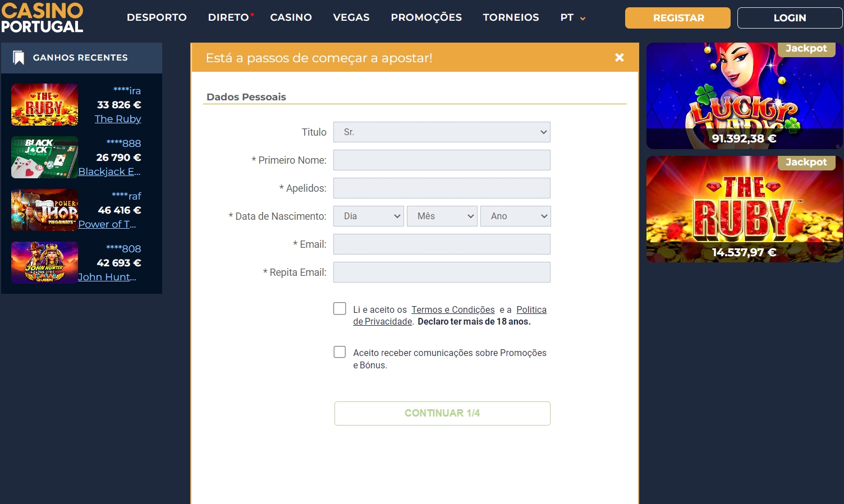This screenshot has width=844, height=504.
Task: Focus the Primeiro Nome input field
Action: pos(442,160)
